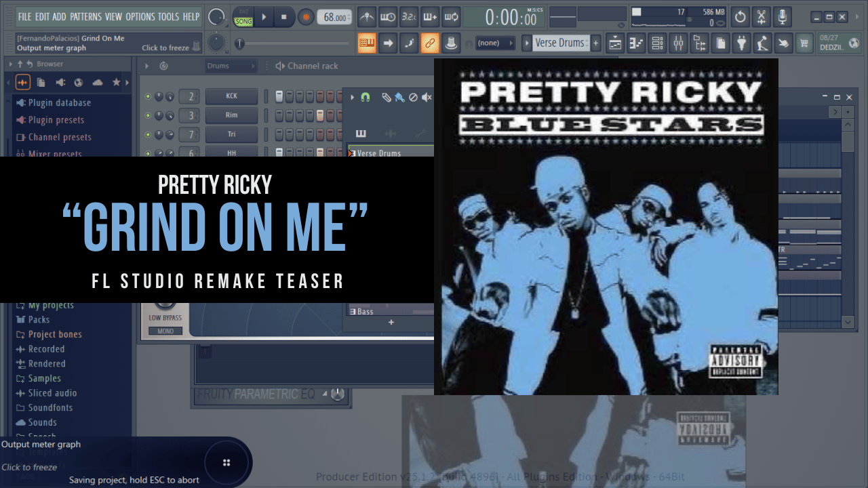Screen dimensions: 868x488
Task: Open the KCK channel button
Action: point(232,96)
